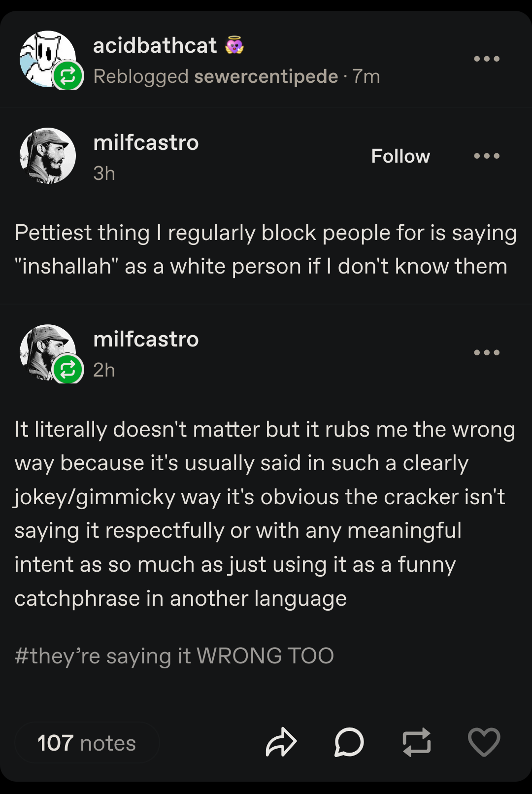Open the three-dot menu beside acidbathcat
This screenshot has width=532, height=794.
[x=487, y=59]
